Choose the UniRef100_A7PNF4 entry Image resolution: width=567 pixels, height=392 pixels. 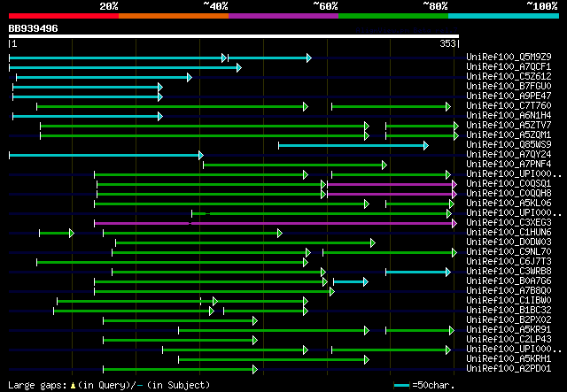(x=509, y=165)
